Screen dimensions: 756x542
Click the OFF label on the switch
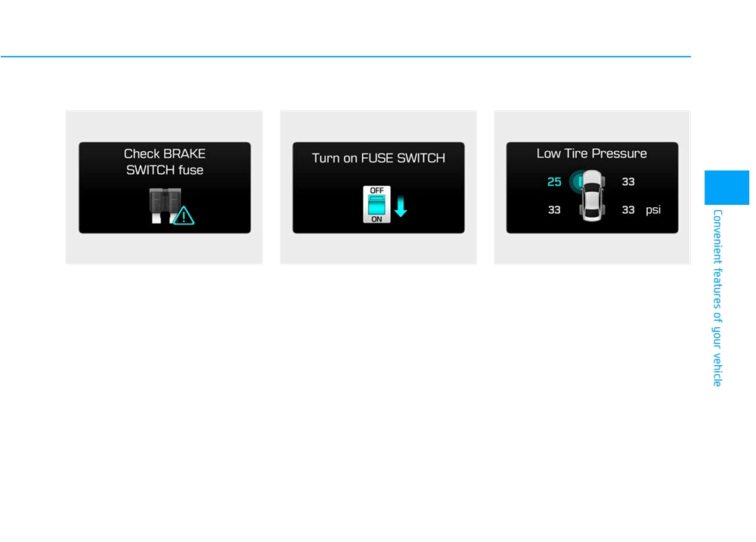pyautogui.click(x=376, y=190)
